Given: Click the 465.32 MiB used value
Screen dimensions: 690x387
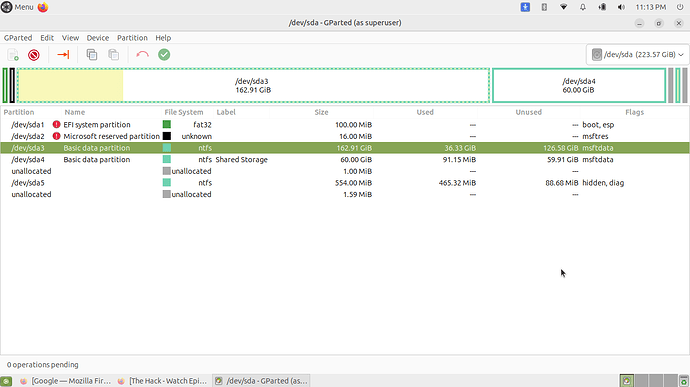Looking at the screenshot, I should click(457, 183).
